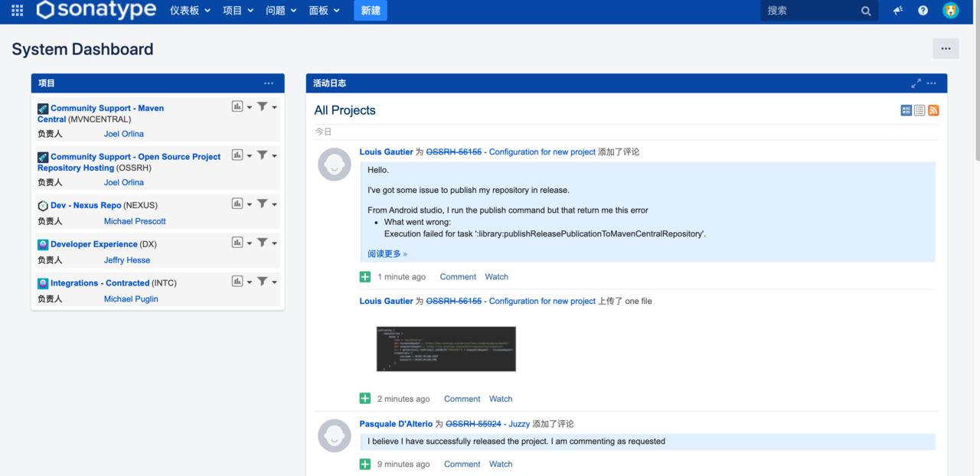980x476 pixels.
Task: Open the 问题 menu in navbar
Action: pos(281,11)
